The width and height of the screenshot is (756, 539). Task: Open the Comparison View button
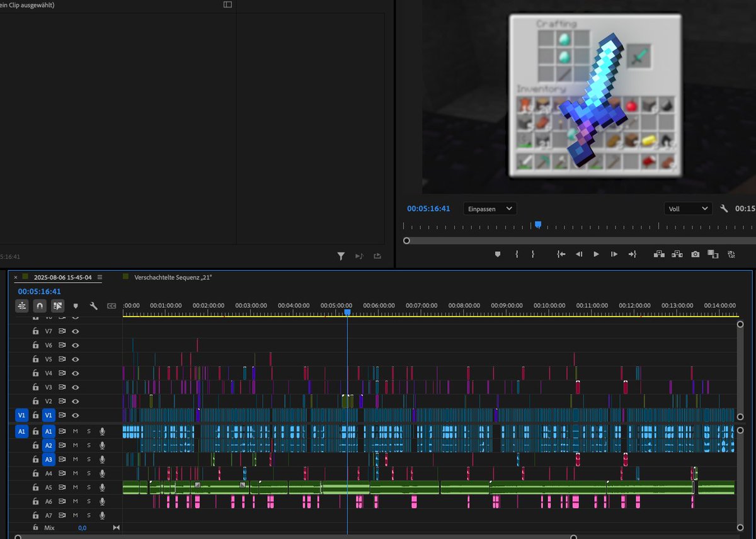pyautogui.click(x=713, y=254)
